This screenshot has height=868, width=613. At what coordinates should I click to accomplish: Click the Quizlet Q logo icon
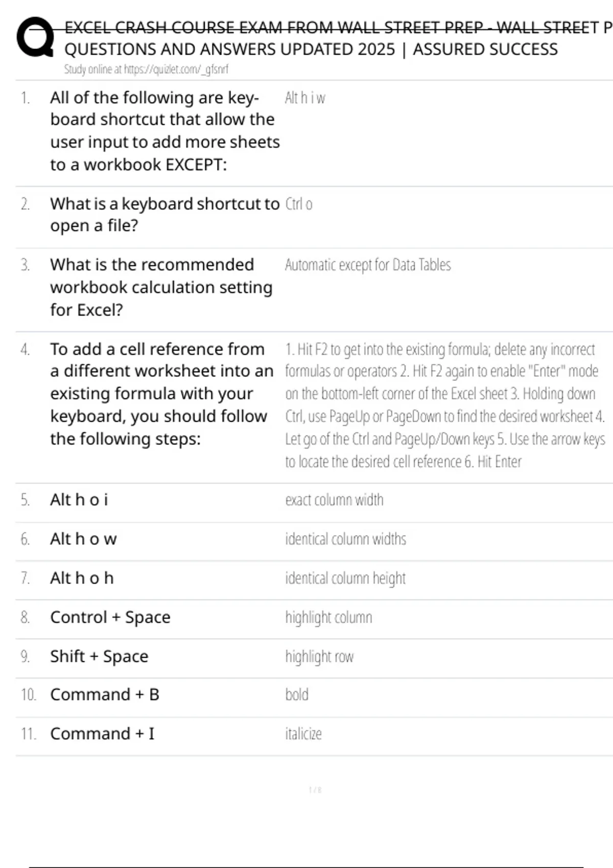(x=35, y=37)
